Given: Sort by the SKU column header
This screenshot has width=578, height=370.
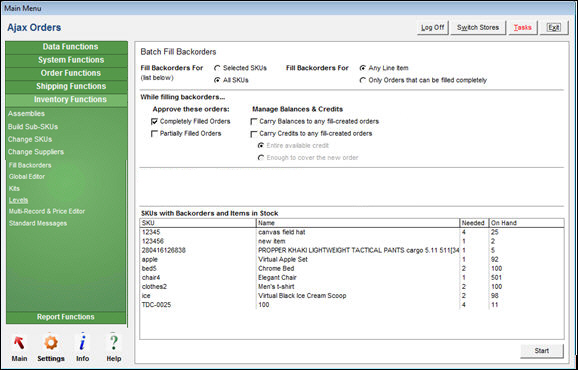Looking at the screenshot, I should click(198, 223).
